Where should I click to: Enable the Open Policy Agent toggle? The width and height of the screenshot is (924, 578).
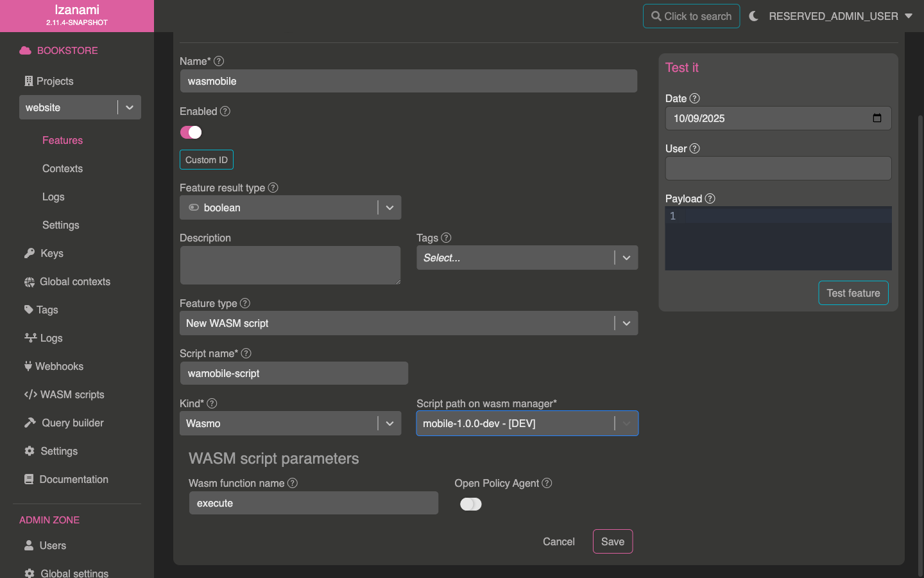point(470,504)
